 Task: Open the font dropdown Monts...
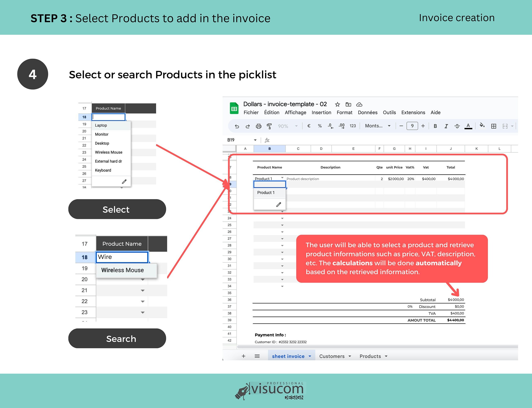tap(375, 126)
